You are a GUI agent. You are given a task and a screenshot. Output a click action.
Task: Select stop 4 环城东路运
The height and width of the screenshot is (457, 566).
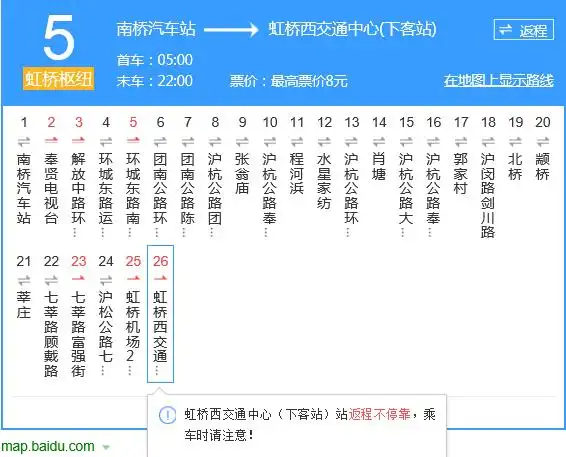coord(106,195)
